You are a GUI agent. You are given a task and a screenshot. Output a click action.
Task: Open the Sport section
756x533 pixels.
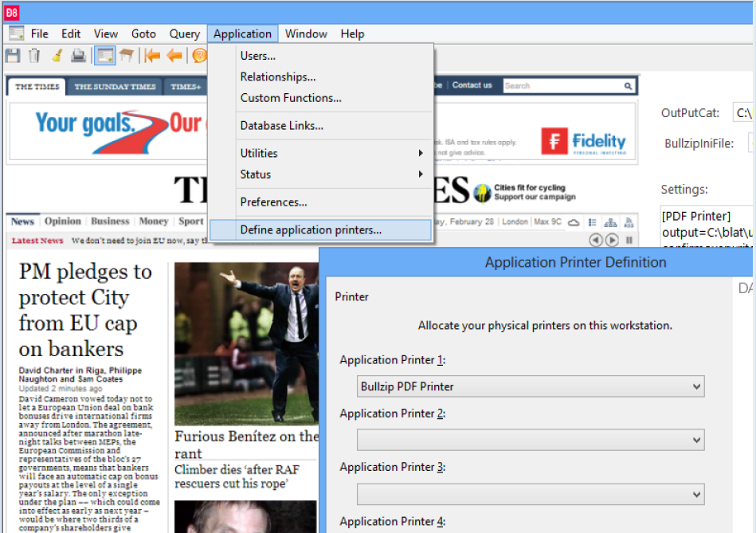click(191, 221)
